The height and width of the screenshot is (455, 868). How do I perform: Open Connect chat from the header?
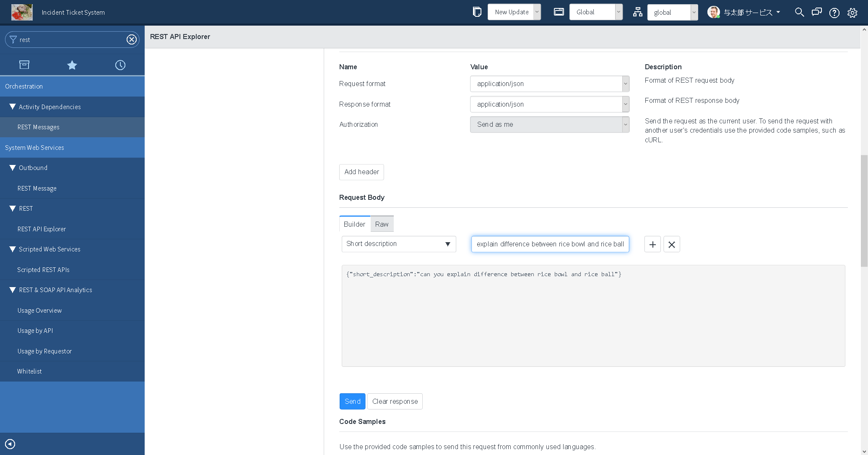click(816, 12)
